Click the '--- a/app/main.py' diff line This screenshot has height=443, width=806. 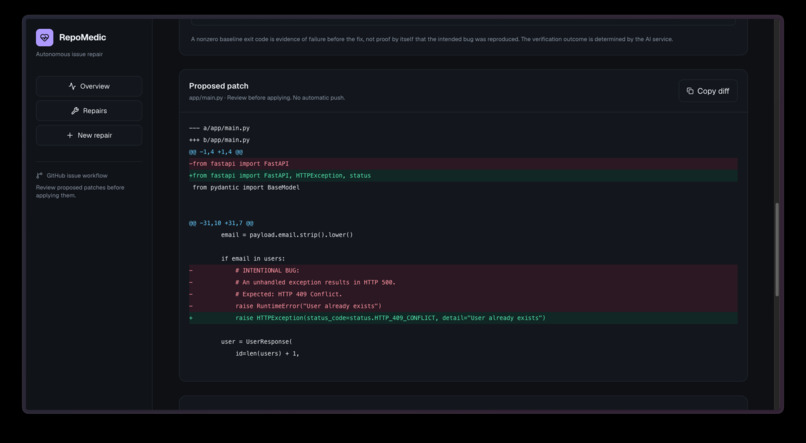219,128
